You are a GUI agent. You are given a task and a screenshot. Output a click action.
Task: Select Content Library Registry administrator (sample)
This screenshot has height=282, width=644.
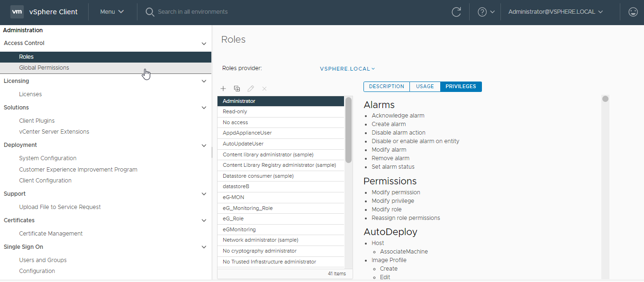pyautogui.click(x=281, y=165)
